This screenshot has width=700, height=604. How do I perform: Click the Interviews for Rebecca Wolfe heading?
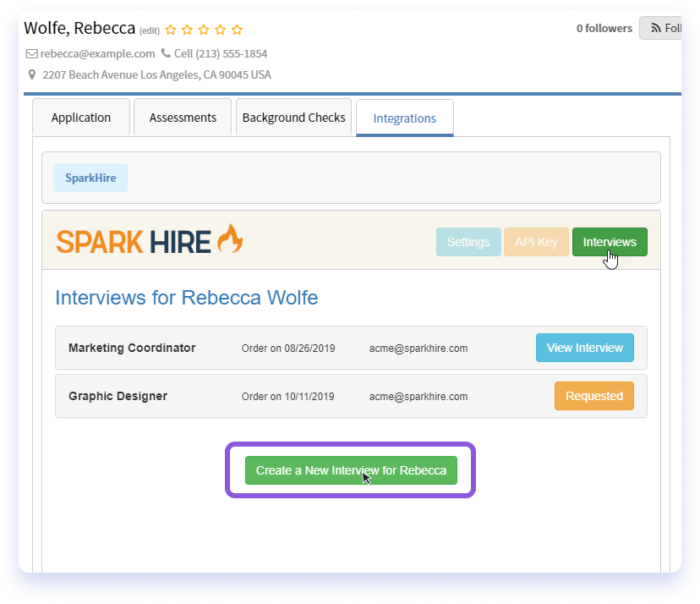coord(187,298)
